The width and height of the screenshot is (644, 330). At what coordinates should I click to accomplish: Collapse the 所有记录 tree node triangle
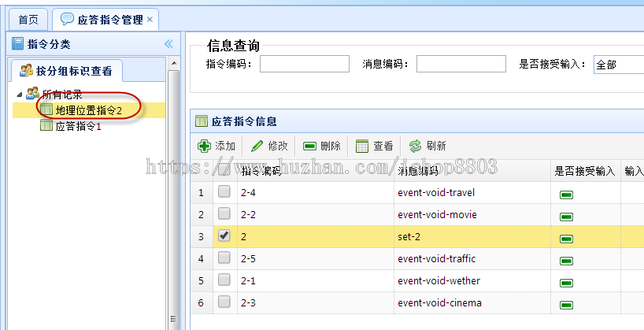[x=20, y=95]
